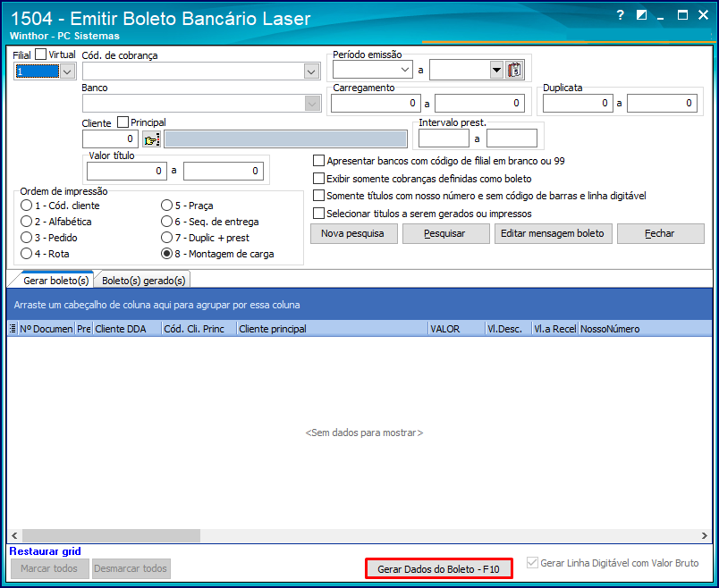This screenshot has height=588, width=719.
Task: Sort by NossoNúmero column header
Action: 645,329
